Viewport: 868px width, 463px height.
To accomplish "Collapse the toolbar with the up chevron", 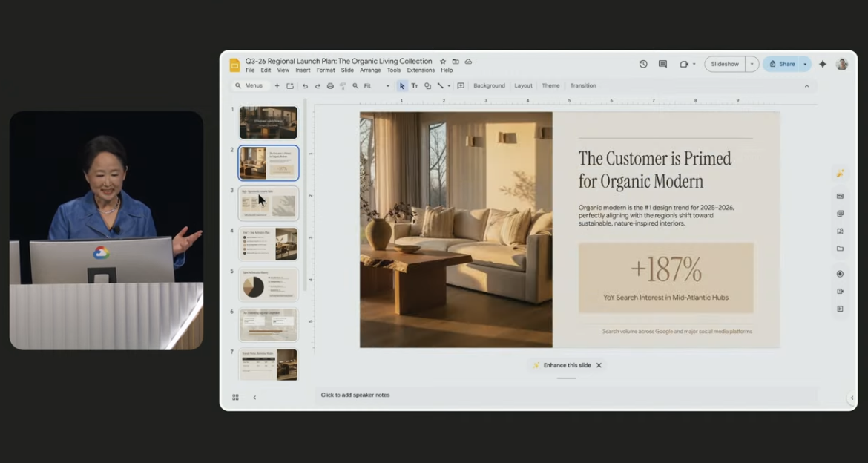I will point(807,86).
